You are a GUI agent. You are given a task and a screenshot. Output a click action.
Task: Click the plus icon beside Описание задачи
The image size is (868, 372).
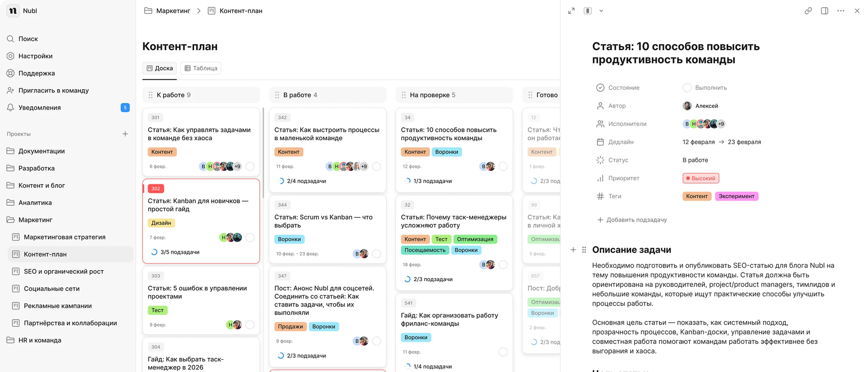573,250
